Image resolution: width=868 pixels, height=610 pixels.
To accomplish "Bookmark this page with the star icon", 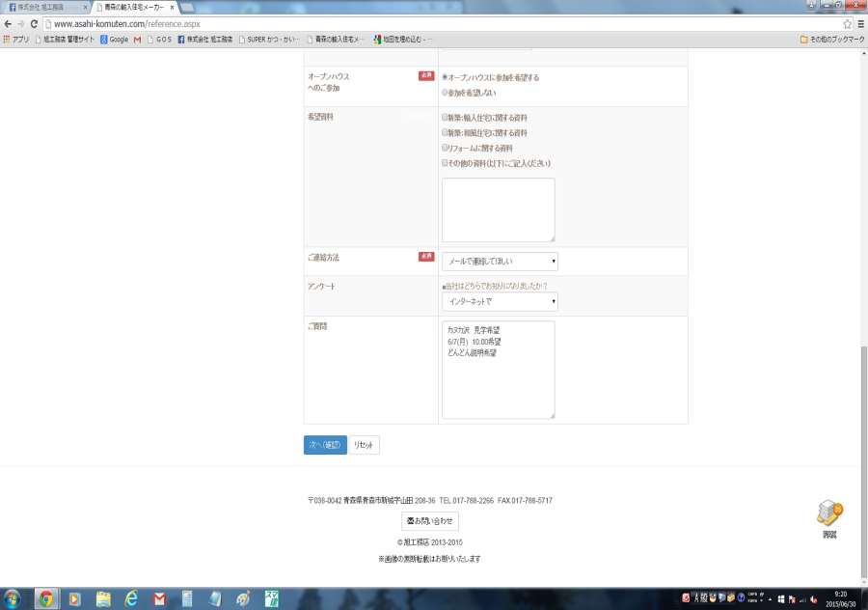I will pos(848,23).
